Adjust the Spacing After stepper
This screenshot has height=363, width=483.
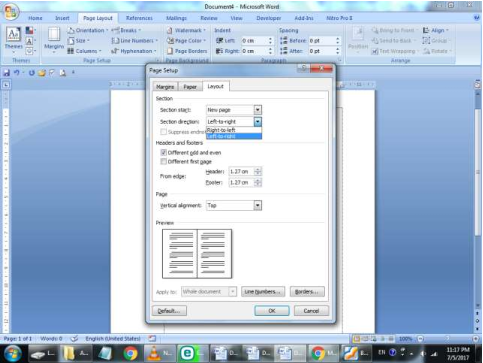[338, 51]
